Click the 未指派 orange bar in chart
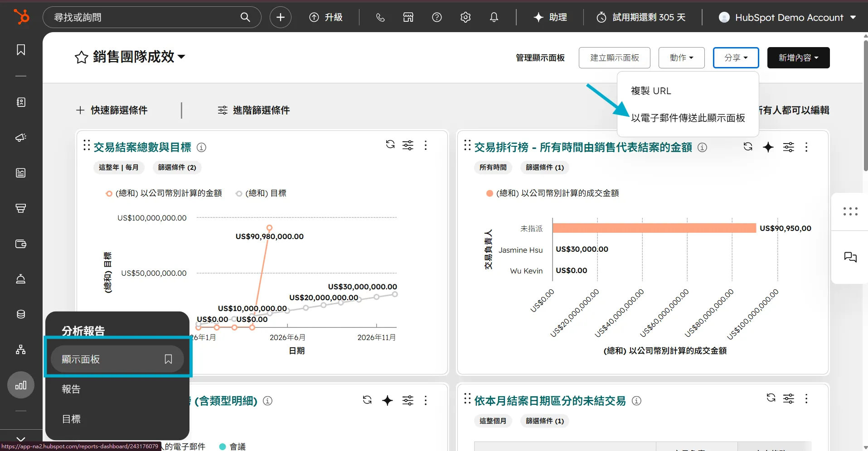This screenshot has width=868, height=451. point(654,228)
